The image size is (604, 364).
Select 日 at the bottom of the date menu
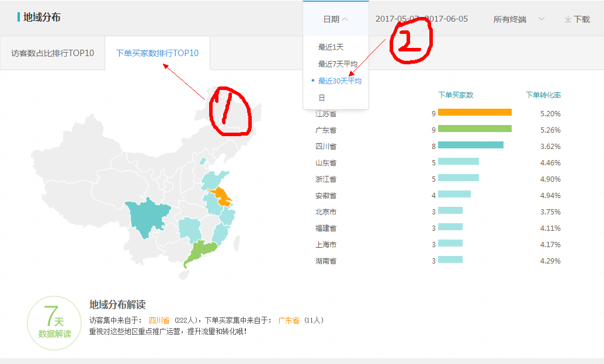(321, 98)
